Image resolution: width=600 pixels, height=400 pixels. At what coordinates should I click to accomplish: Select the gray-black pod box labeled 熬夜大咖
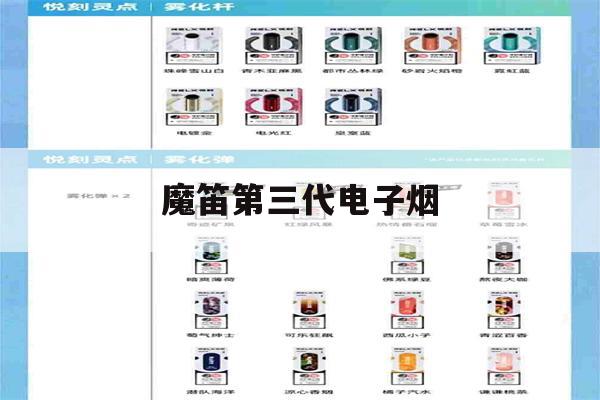(x=504, y=255)
